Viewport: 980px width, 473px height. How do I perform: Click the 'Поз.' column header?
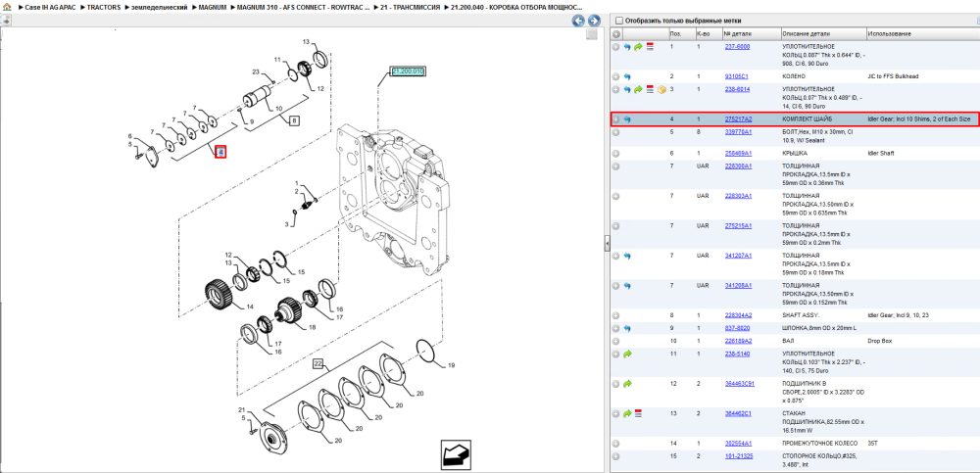(x=681, y=33)
